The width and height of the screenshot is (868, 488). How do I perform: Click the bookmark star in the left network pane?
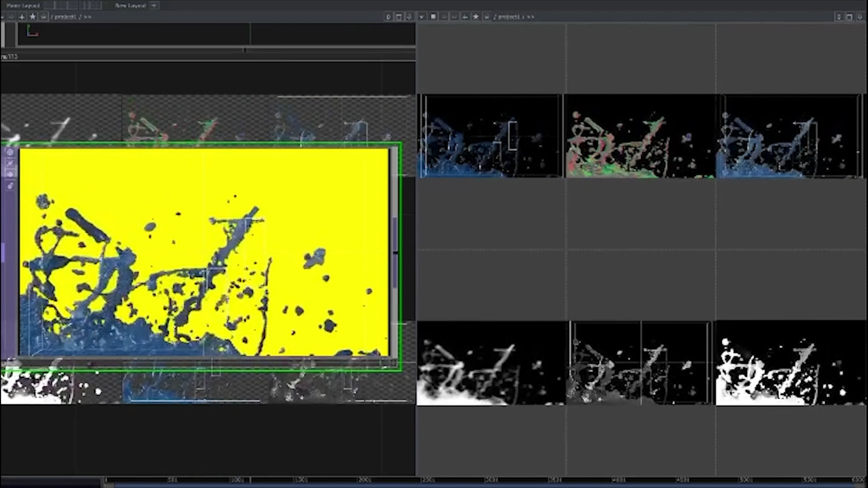pyautogui.click(x=33, y=17)
